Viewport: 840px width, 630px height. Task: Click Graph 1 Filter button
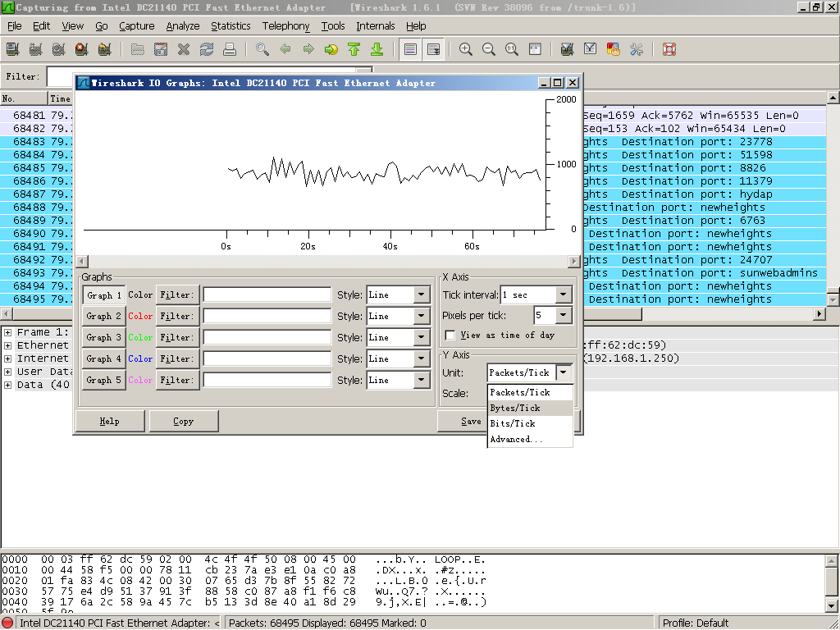[x=177, y=295]
